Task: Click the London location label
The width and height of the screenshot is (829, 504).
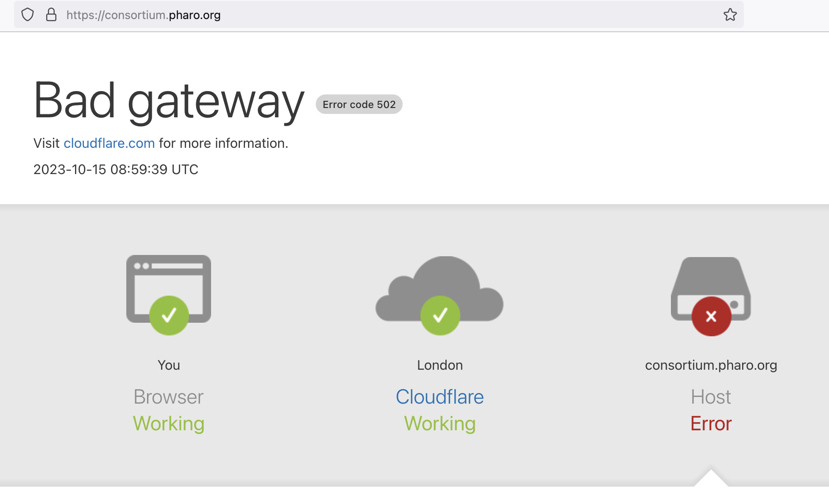Action: pyautogui.click(x=440, y=365)
